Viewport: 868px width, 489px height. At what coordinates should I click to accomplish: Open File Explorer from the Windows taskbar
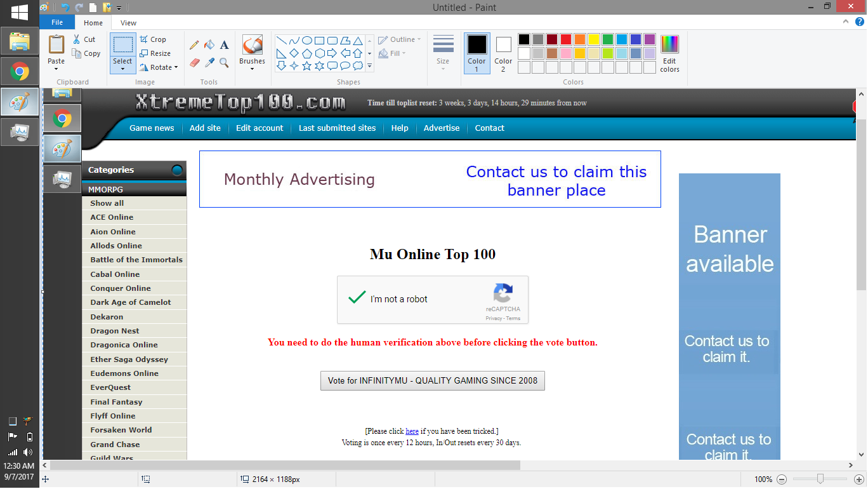tap(20, 42)
